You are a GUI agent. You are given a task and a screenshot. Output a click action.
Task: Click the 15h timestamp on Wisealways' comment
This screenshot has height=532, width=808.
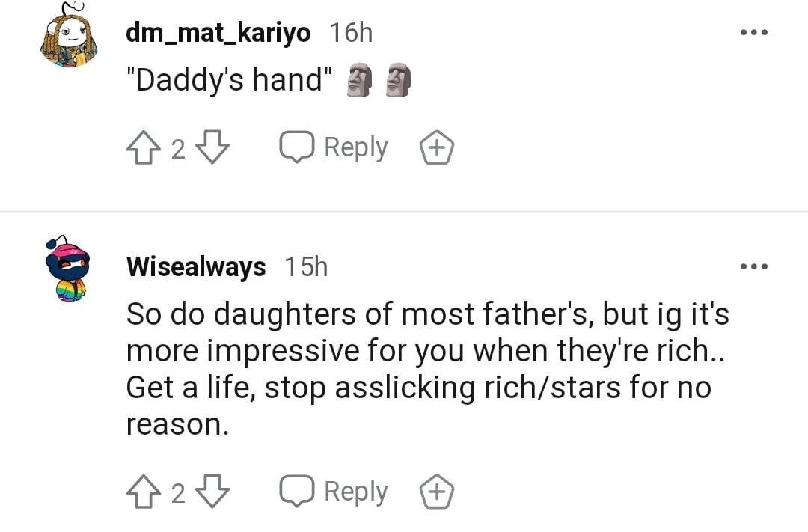point(306,267)
